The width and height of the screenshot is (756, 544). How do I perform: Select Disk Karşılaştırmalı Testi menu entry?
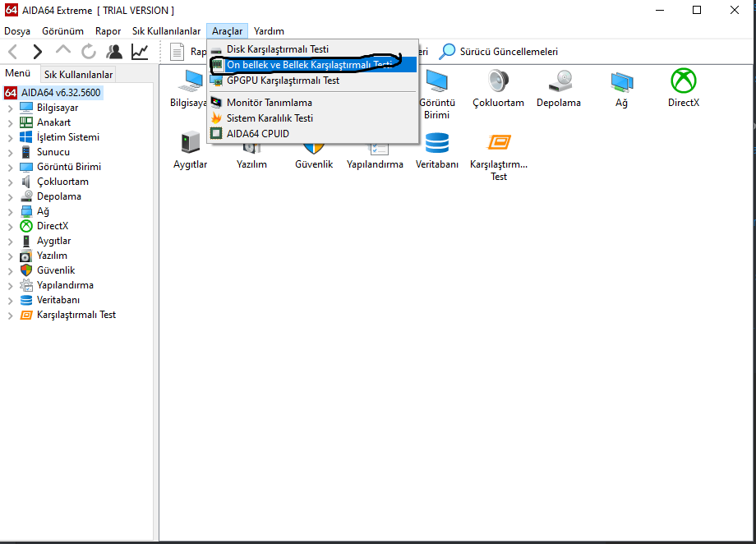tap(312, 49)
